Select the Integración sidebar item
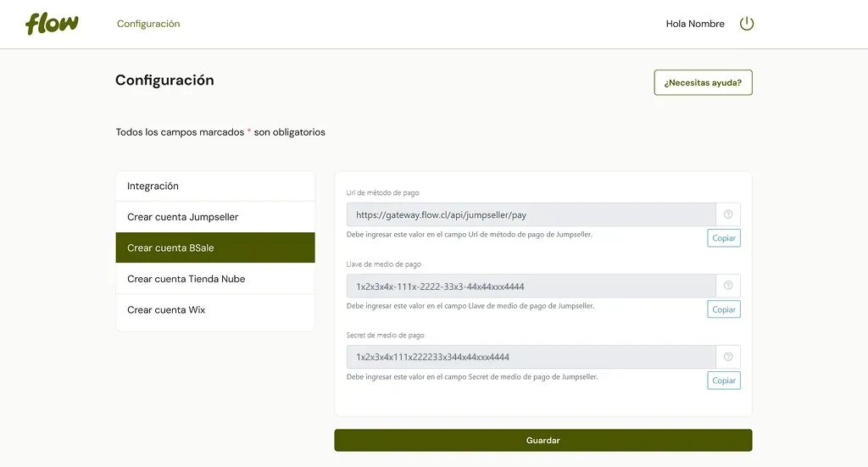 point(215,186)
